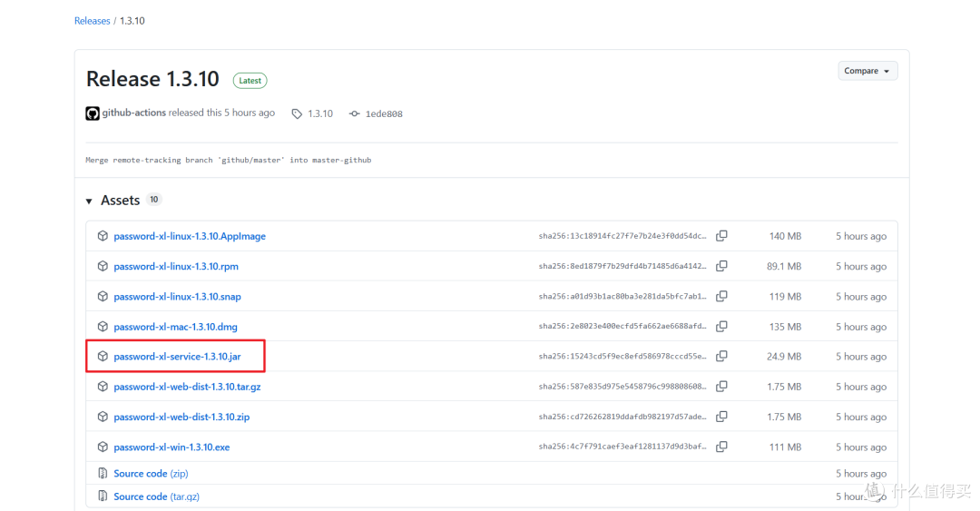980x511 pixels.
Task: Download password-xl-service-1.3.10.jar
Action: coord(177,357)
